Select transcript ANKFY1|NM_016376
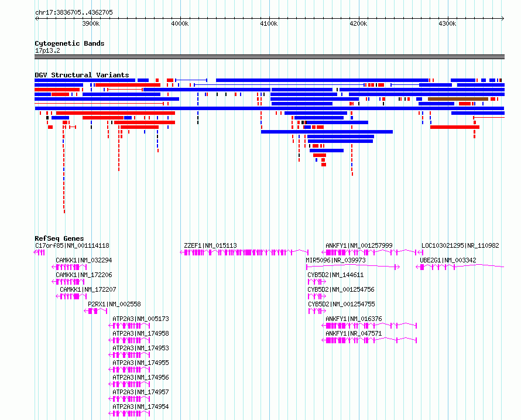The image size is (521, 420). 354,319
